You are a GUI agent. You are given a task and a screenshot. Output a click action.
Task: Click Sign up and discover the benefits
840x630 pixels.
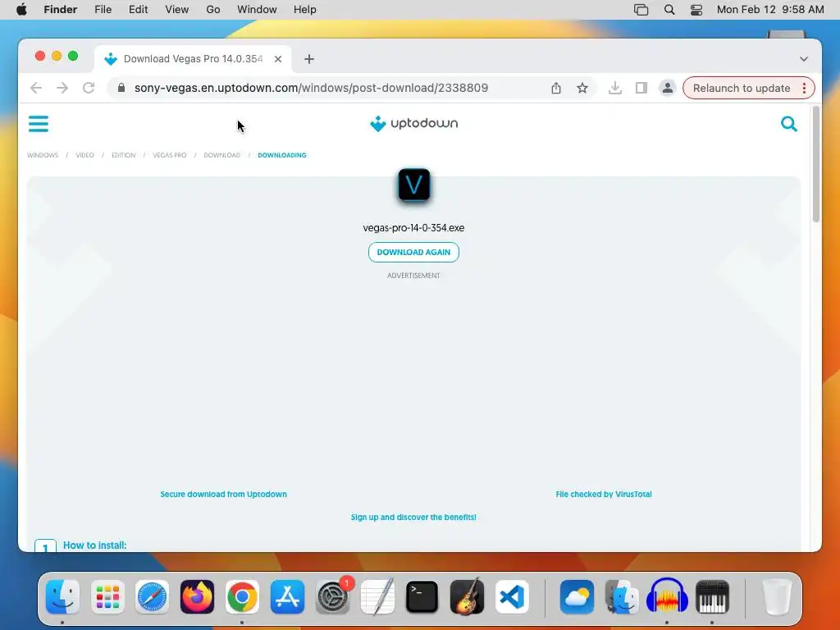pos(413,517)
